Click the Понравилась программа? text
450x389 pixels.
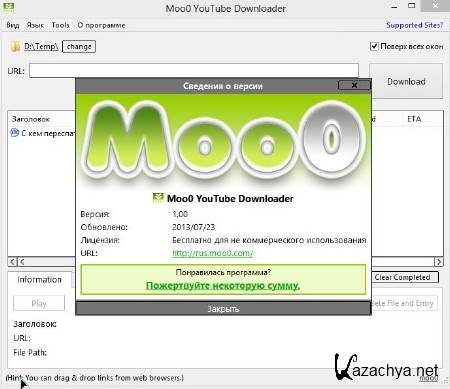(x=223, y=272)
